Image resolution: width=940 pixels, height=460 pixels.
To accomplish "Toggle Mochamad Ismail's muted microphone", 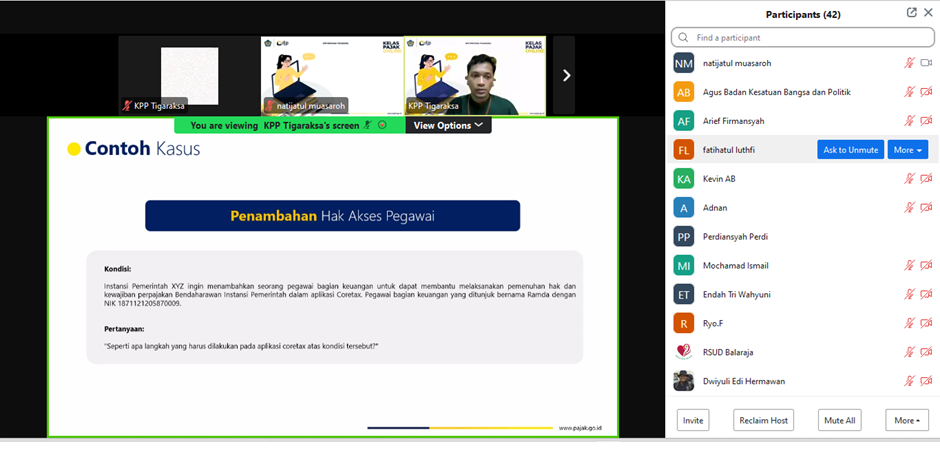I will click(x=909, y=266).
